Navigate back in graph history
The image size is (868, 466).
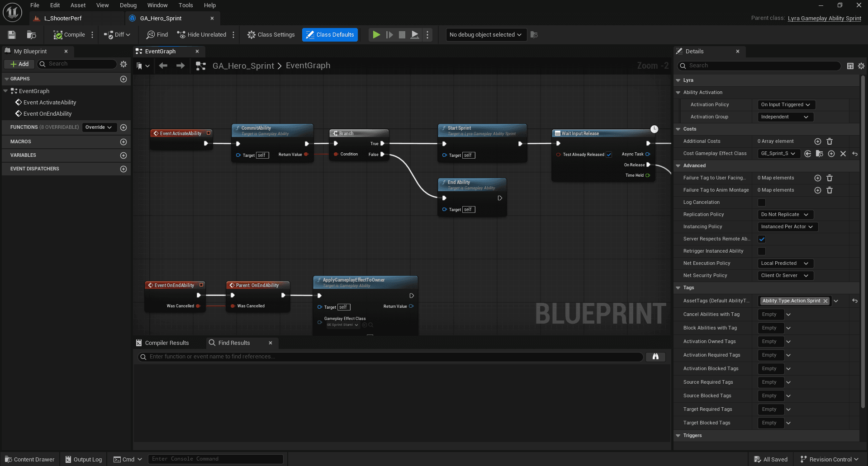point(163,66)
